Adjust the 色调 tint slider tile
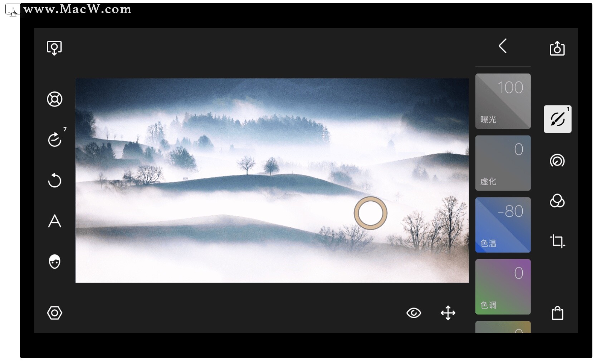 503,287
